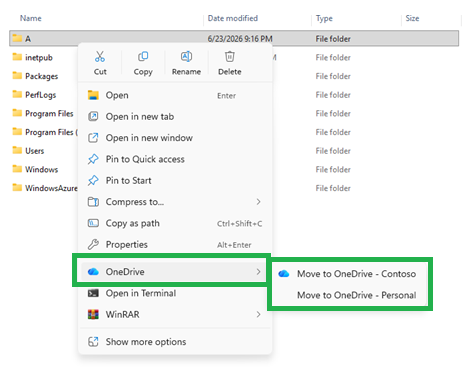This screenshot has height=378, width=464.
Task: Sort by the Name column header
Action: pyautogui.click(x=31, y=18)
